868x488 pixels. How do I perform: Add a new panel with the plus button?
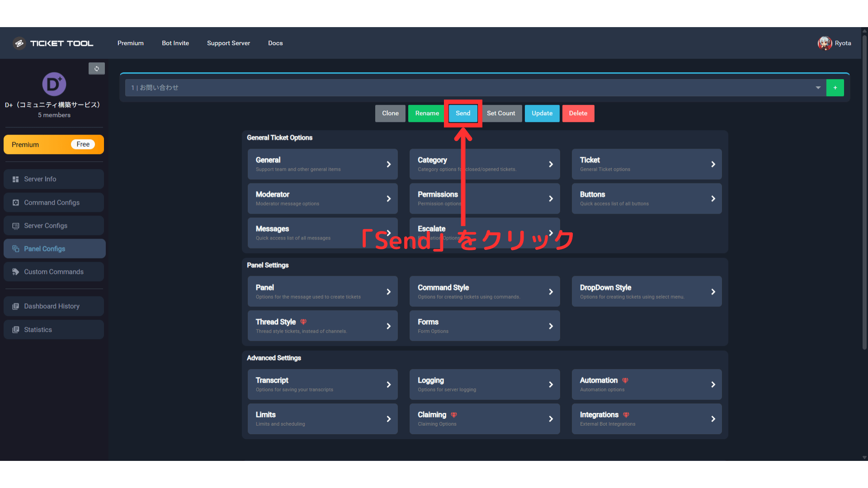click(x=835, y=88)
